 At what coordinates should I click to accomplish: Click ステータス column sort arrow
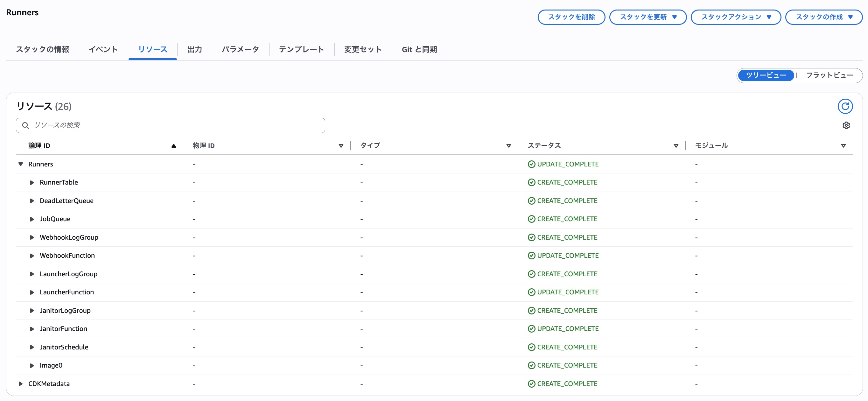point(675,145)
